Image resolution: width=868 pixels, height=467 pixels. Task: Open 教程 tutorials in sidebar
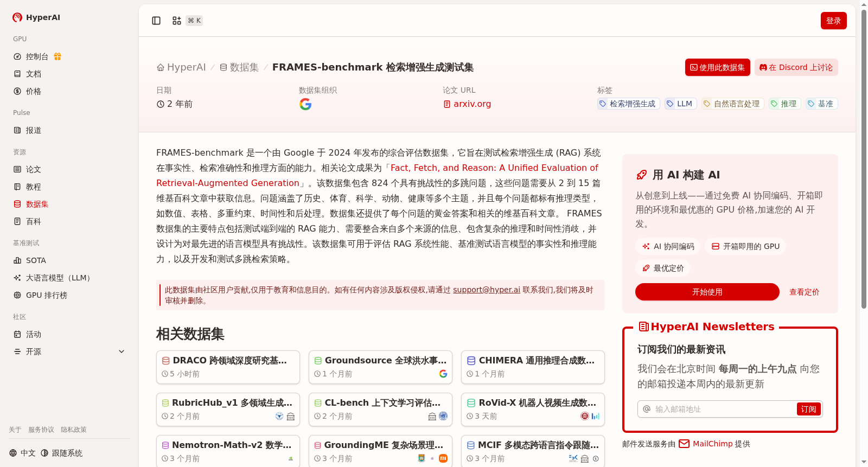pos(69,187)
